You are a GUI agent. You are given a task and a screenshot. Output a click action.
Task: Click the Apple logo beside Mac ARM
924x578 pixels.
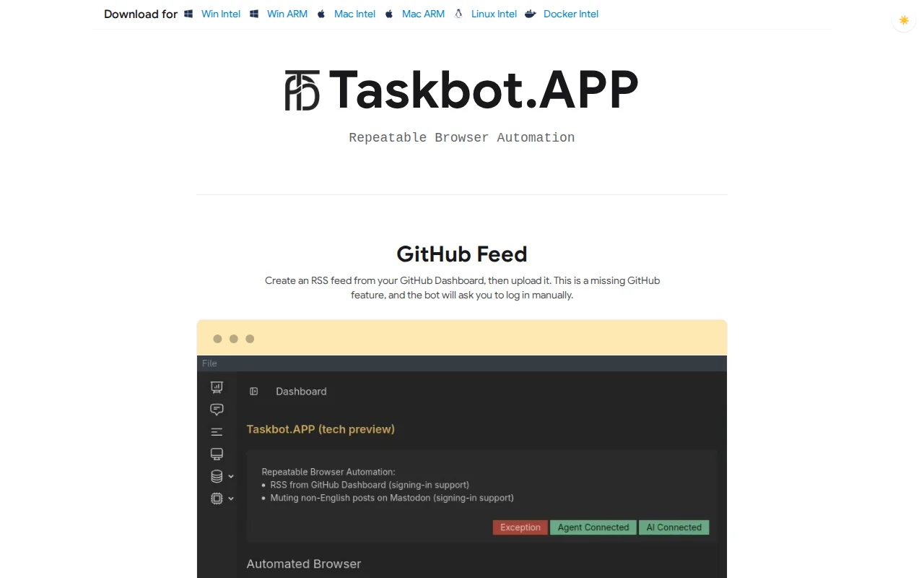[389, 14]
